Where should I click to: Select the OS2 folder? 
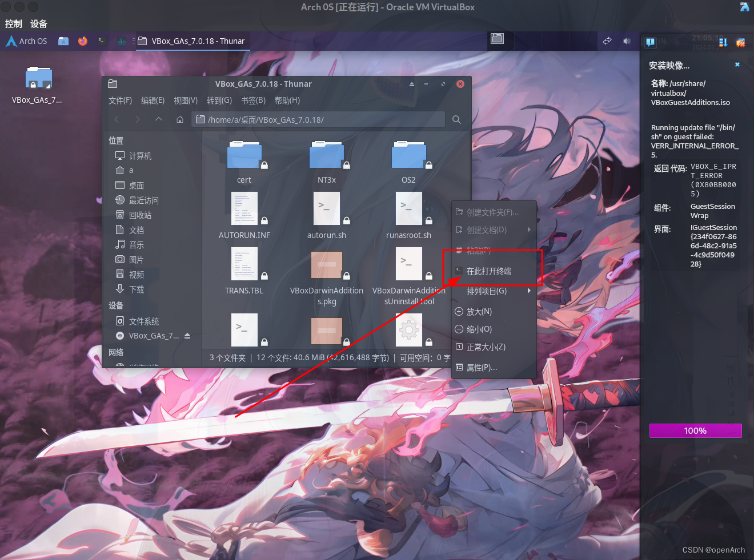pyautogui.click(x=409, y=162)
